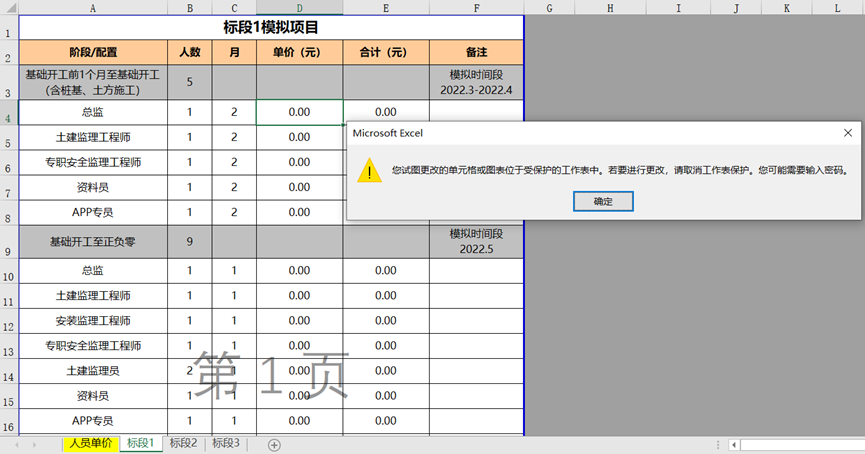
Task: Select row 16 header
Action: tap(9, 421)
